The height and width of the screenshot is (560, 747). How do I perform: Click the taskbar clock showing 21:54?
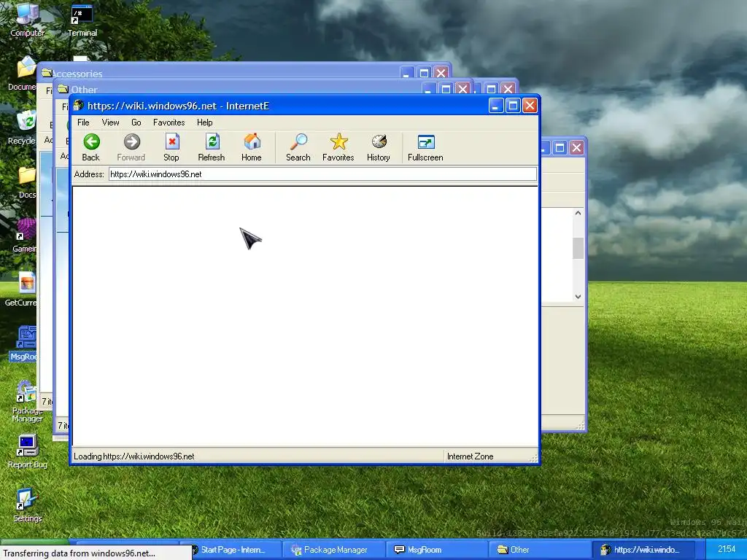pyautogui.click(x=726, y=549)
